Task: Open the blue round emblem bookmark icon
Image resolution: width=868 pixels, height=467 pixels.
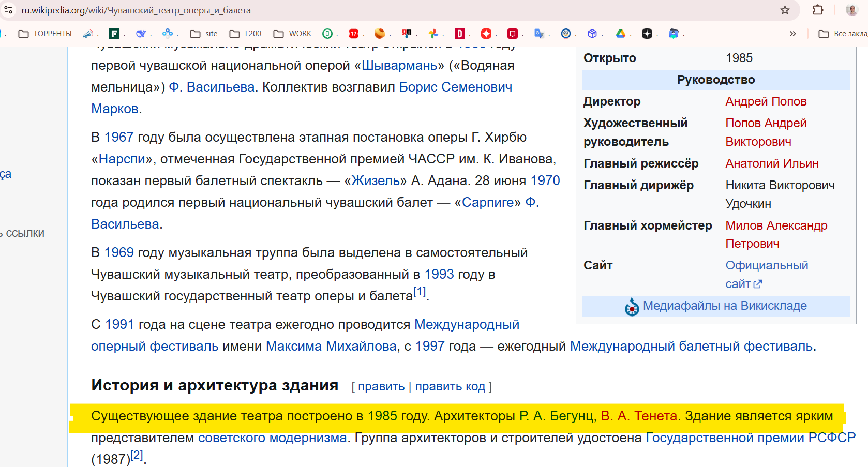Action: click(x=566, y=34)
